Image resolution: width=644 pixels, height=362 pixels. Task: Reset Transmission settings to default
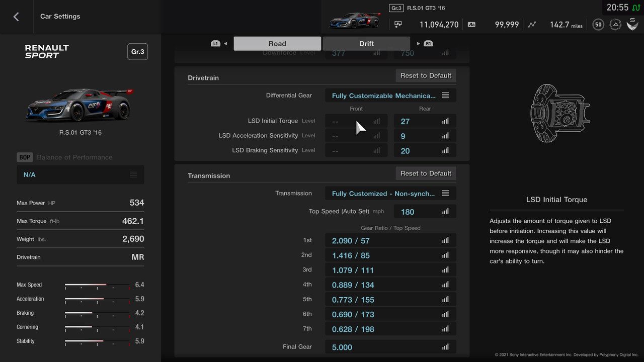click(x=426, y=173)
